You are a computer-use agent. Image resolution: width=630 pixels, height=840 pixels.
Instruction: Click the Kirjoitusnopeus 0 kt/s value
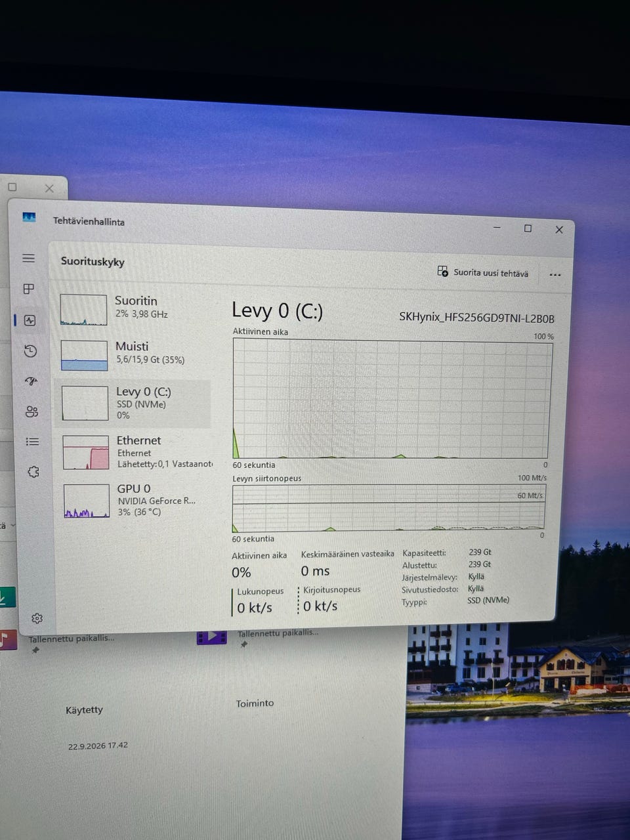click(320, 606)
